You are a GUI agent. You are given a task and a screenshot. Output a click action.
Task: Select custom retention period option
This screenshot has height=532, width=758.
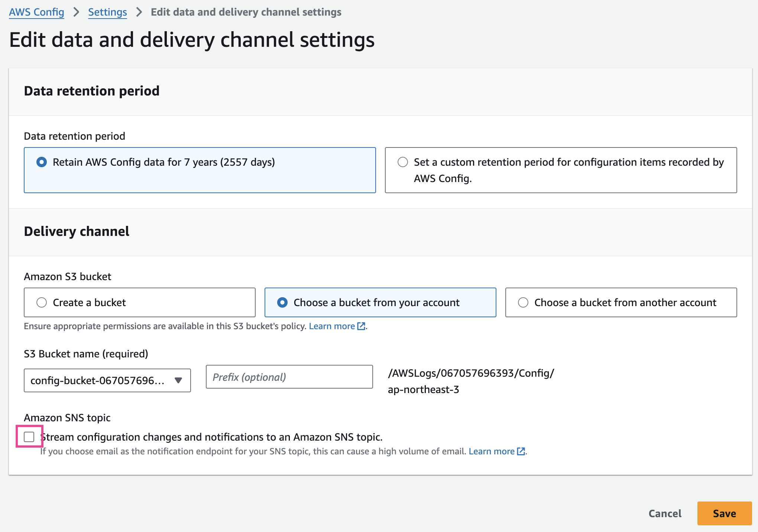[x=403, y=162]
